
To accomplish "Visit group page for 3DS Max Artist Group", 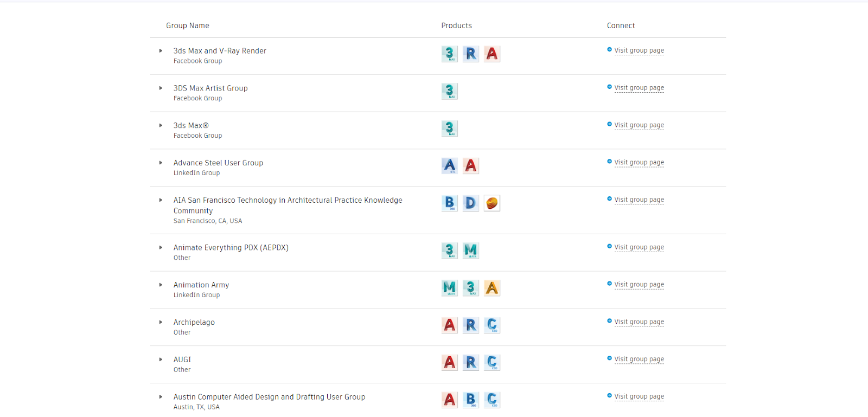I will (639, 88).
